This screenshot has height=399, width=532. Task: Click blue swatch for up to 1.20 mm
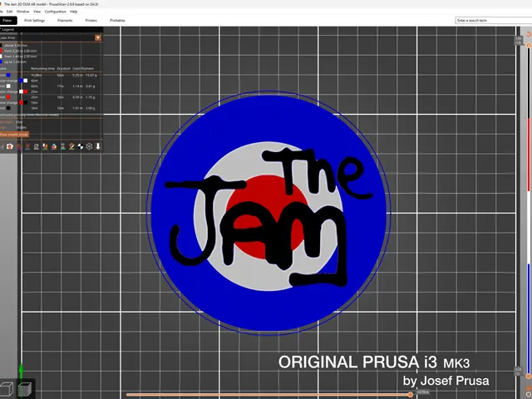click(1, 62)
